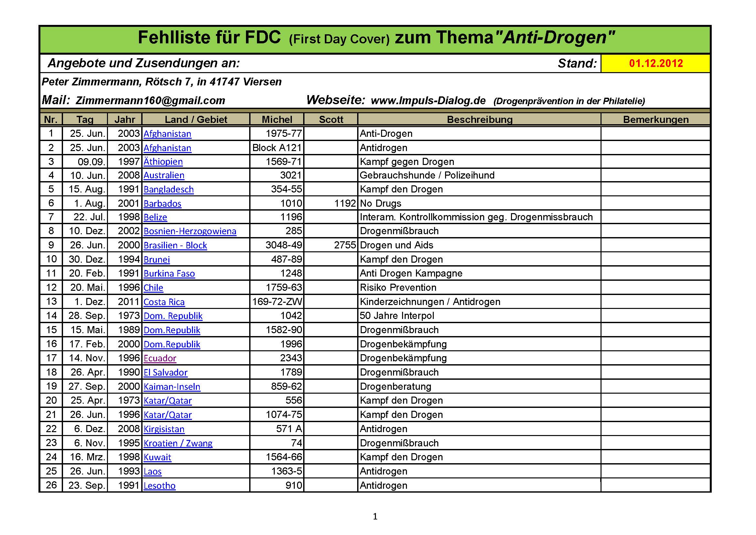Open the Äthiopien country link
756x535 pixels.
pos(163,162)
